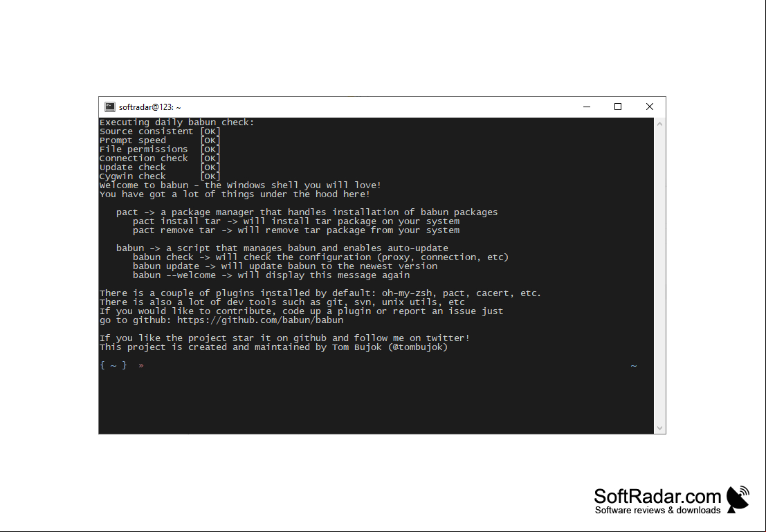Screen dimensions: 766x532
Task: Click the "Cygwin check [OK]" line
Action: tap(161, 176)
